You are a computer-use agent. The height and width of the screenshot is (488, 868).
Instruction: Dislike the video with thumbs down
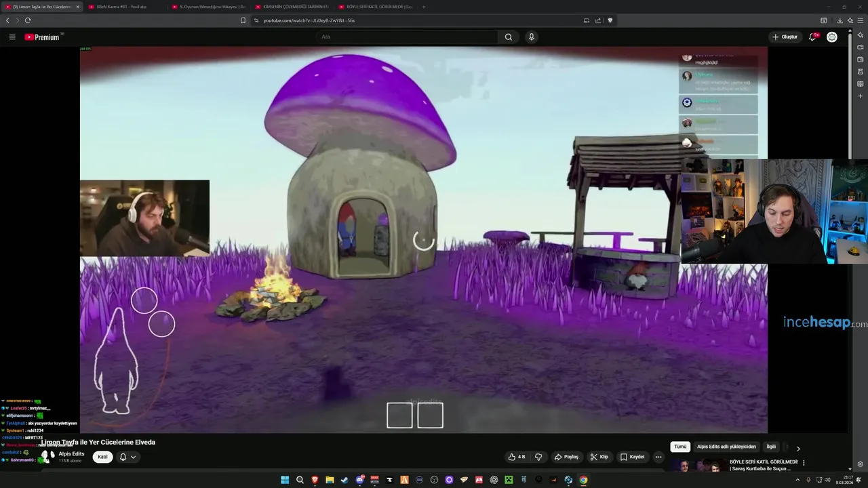pos(538,457)
